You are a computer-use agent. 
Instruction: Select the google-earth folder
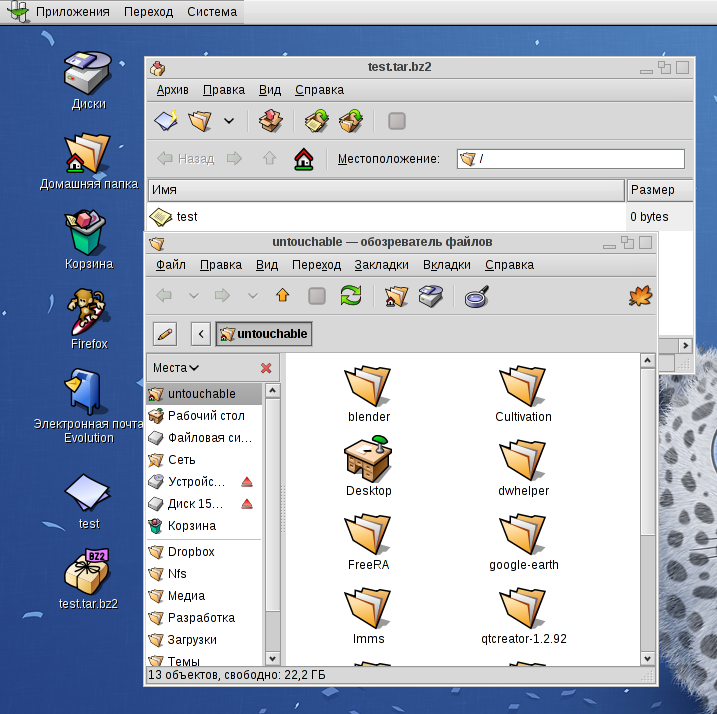(523, 542)
